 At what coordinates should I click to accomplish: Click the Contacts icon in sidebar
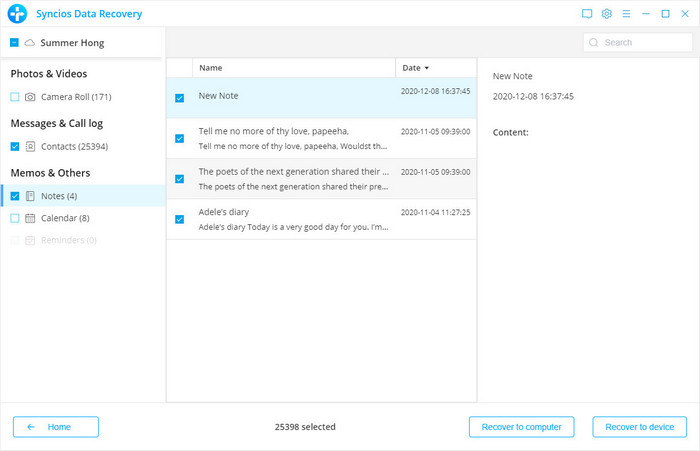(31, 147)
